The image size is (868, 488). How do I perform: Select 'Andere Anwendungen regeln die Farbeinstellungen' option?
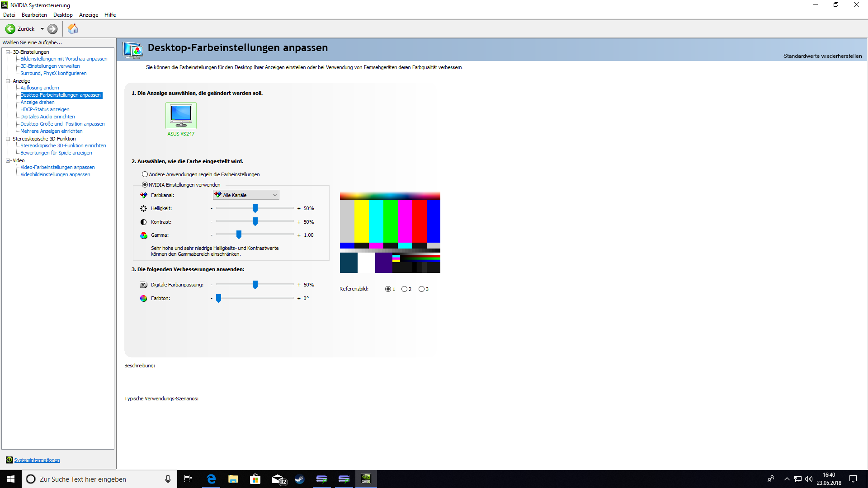[x=201, y=174]
